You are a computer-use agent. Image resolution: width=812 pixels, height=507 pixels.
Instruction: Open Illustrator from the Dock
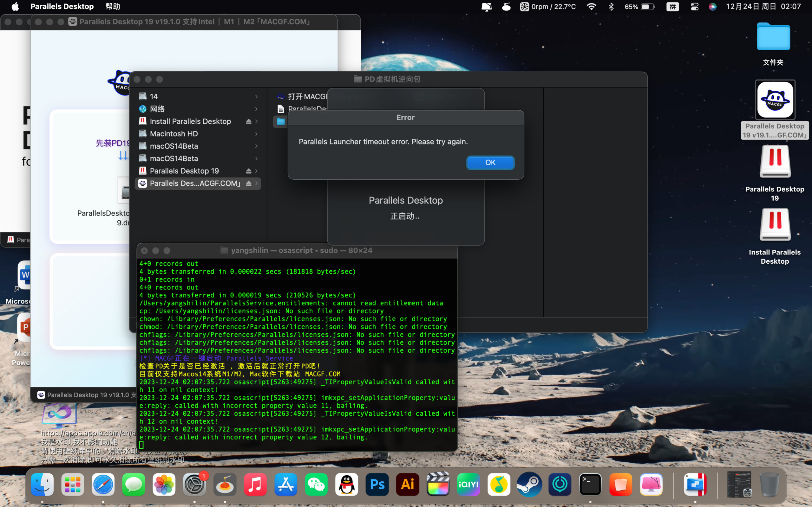[x=408, y=484]
